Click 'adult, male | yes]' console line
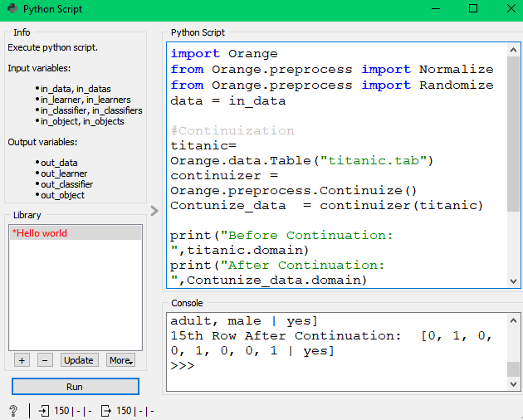The height and width of the screenshot is (420, 523). (244, 321)
